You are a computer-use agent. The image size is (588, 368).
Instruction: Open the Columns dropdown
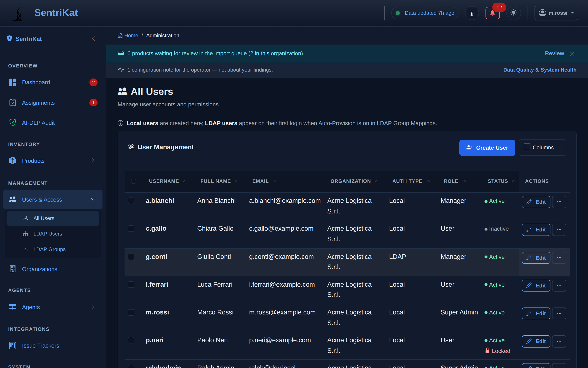coord(542,147)
